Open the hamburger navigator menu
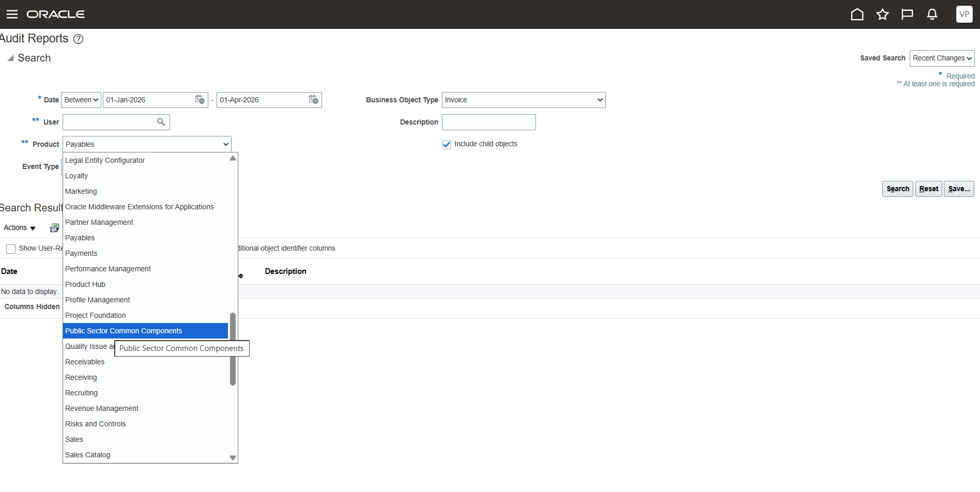The height and width of the screenshot is (492, 980). tap(12, 14)
